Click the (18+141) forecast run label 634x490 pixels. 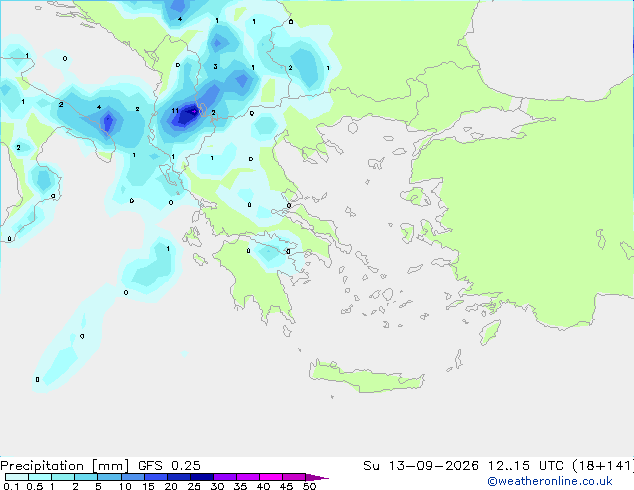pos(603,466)
